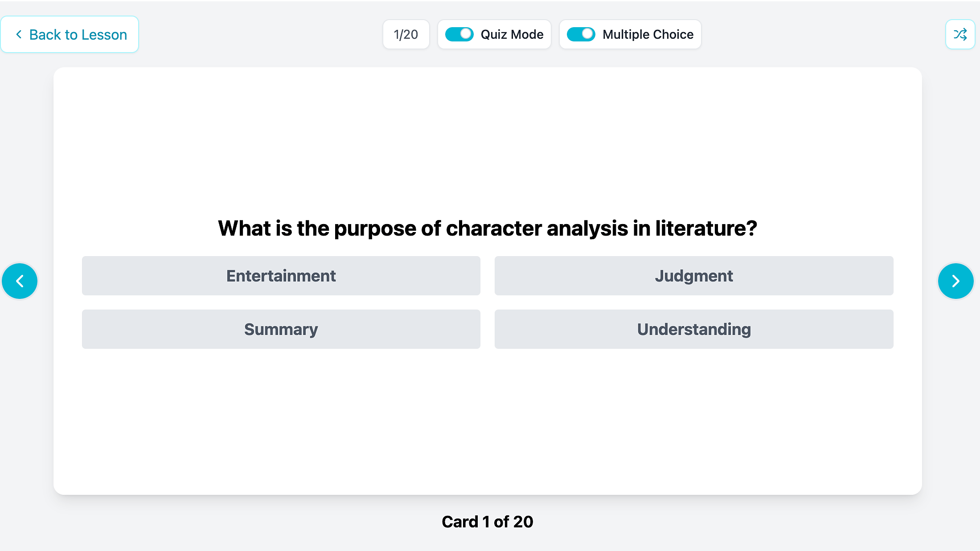The width and height of the screenshot is (980, 551).
Task: Toggle Quiz Mode switch off
Action: point(459,34)
